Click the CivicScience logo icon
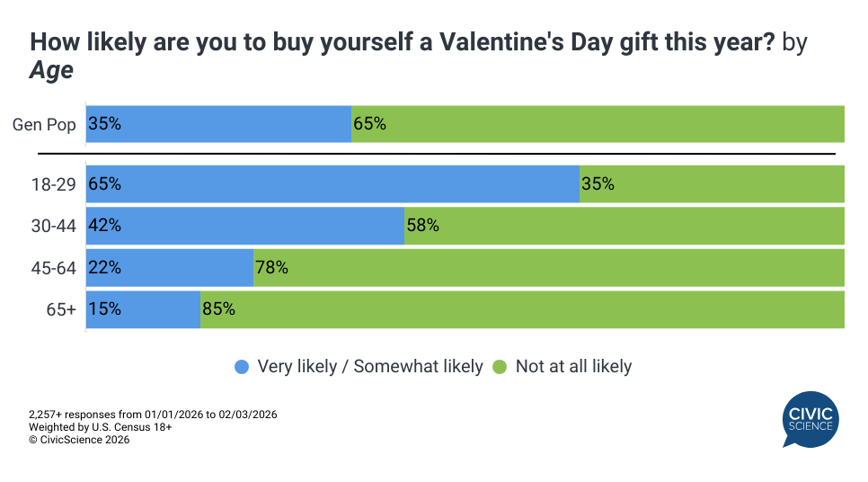The image size is (868, 482). [810, 419]
